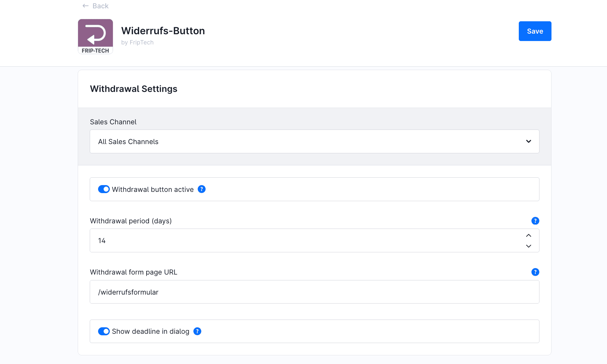The height and width of the screenshot is (364, 607).
Task: Open help tooltip for Show deadline in dialog
Action: tap(197, 331)
